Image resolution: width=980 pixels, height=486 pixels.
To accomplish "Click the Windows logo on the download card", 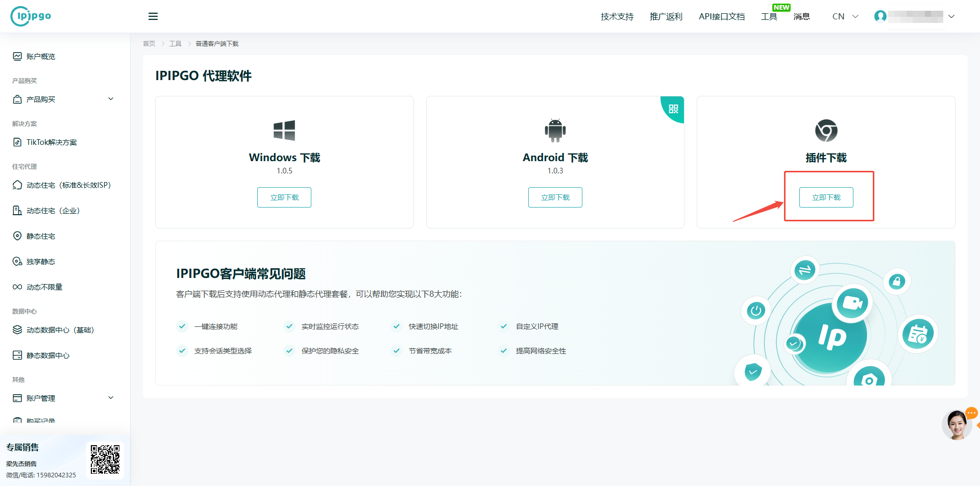I will coord(284,130).
